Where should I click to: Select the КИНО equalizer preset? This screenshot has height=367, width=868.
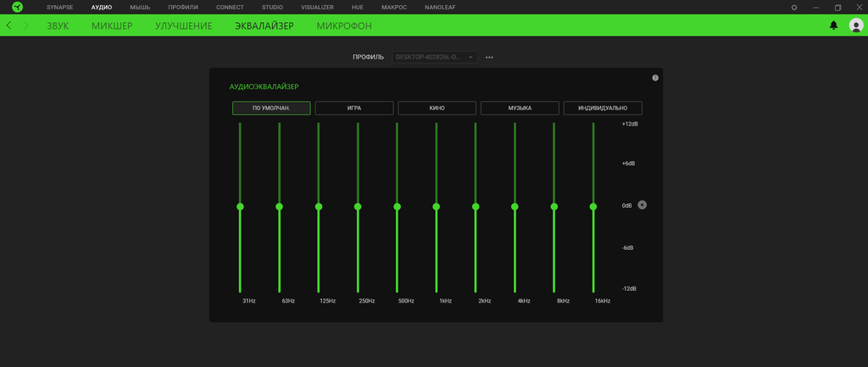(437, 108)
